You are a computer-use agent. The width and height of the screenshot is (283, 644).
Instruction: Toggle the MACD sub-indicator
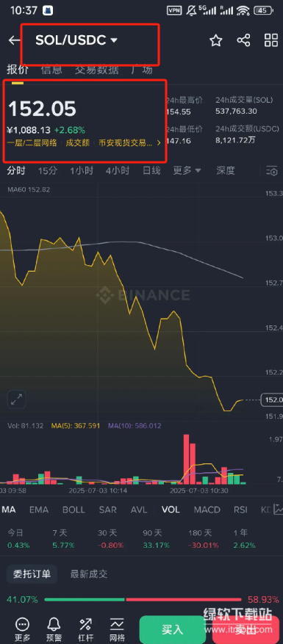point(207,510)
